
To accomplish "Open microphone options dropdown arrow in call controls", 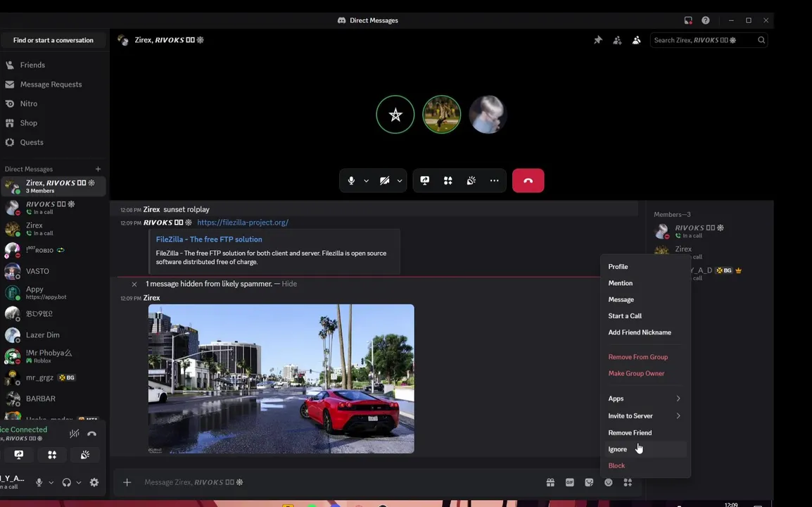I will point(366,181).
